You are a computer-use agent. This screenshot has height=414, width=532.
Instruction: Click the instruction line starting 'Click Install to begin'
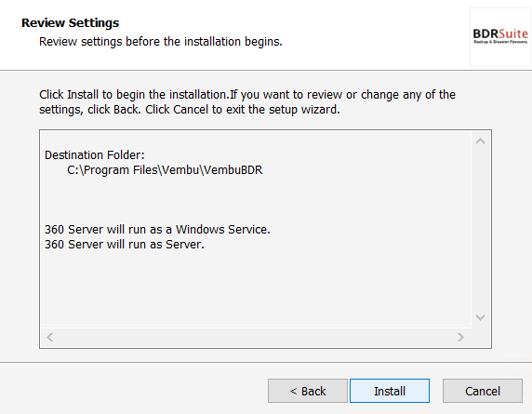(x=247, y=94)
